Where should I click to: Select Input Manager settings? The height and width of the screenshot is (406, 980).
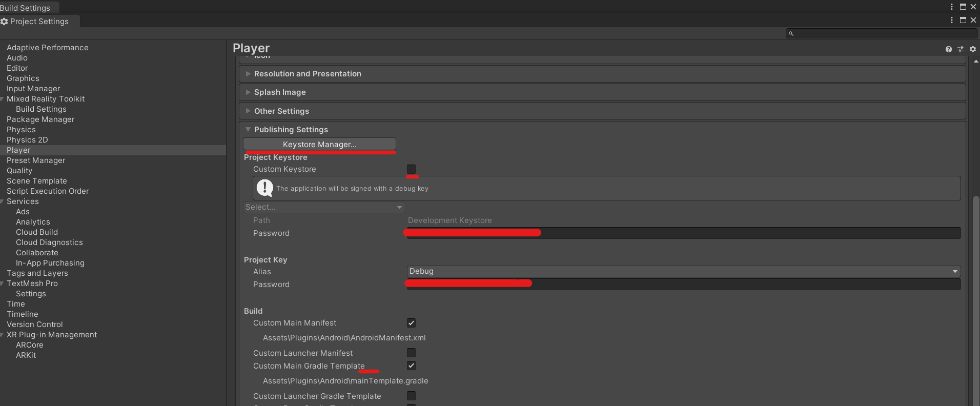33,89
